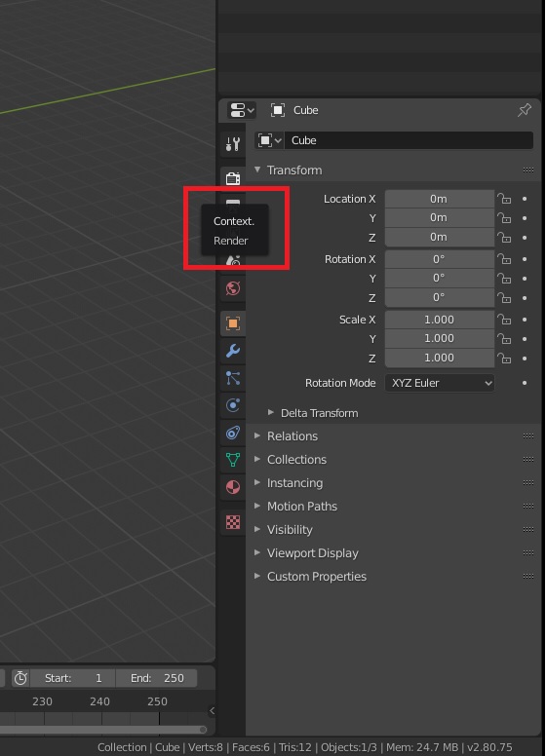
Task: Expand the Visibility panel
Action: coord(257,529)
